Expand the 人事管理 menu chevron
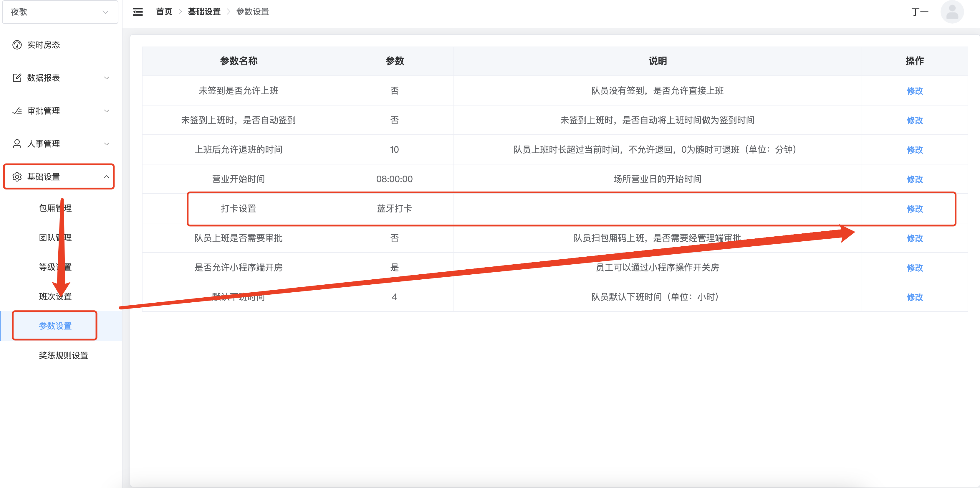Image resolution: width=980 pixels, height=488 pixels. (x=107, y=144)
